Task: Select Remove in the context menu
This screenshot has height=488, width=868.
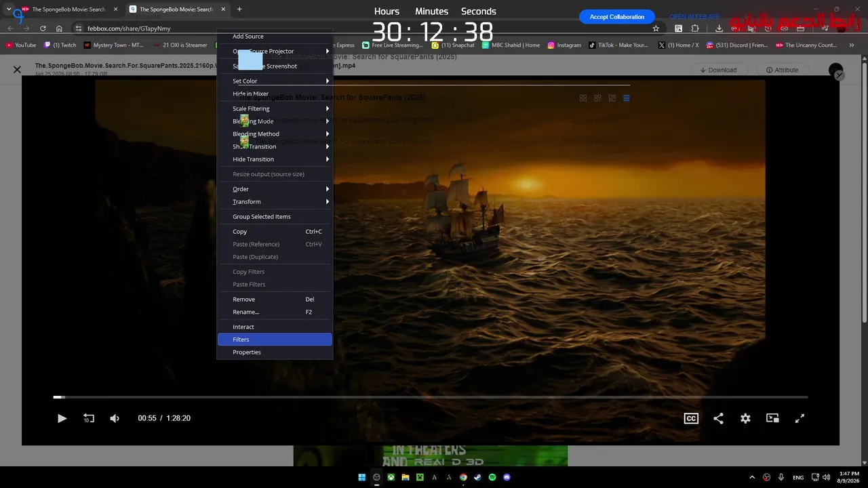Action: (275, 300)
